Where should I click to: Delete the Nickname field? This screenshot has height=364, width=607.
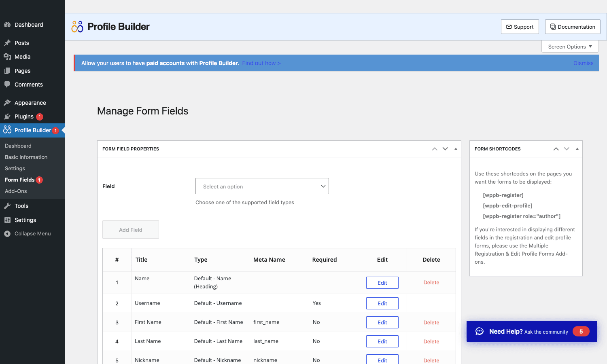point(431,360)
